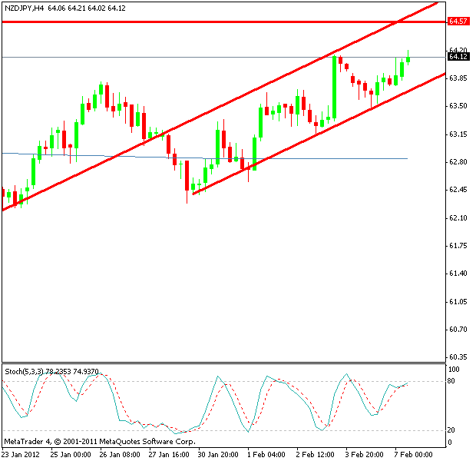Click the stochastic 100 level label
476x461 pixels.
pyautogui.click(x=454, y=370)
